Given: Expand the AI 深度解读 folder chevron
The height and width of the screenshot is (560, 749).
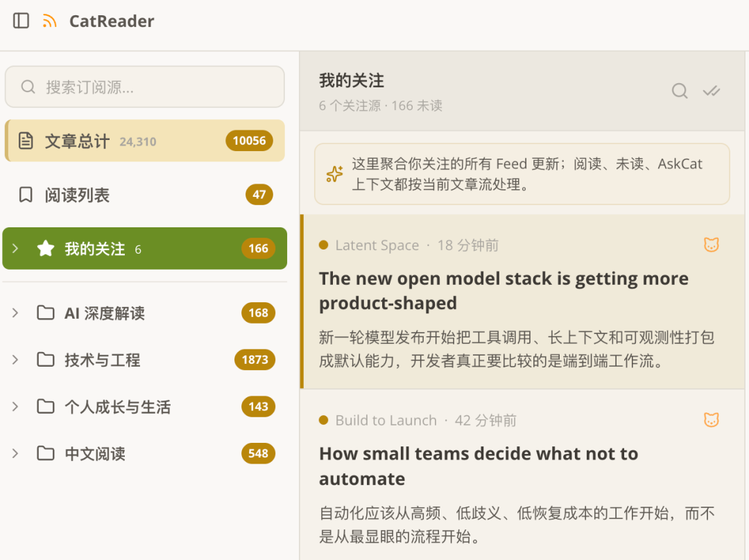Looking at the screenshot, I should (x=15, y=313).
